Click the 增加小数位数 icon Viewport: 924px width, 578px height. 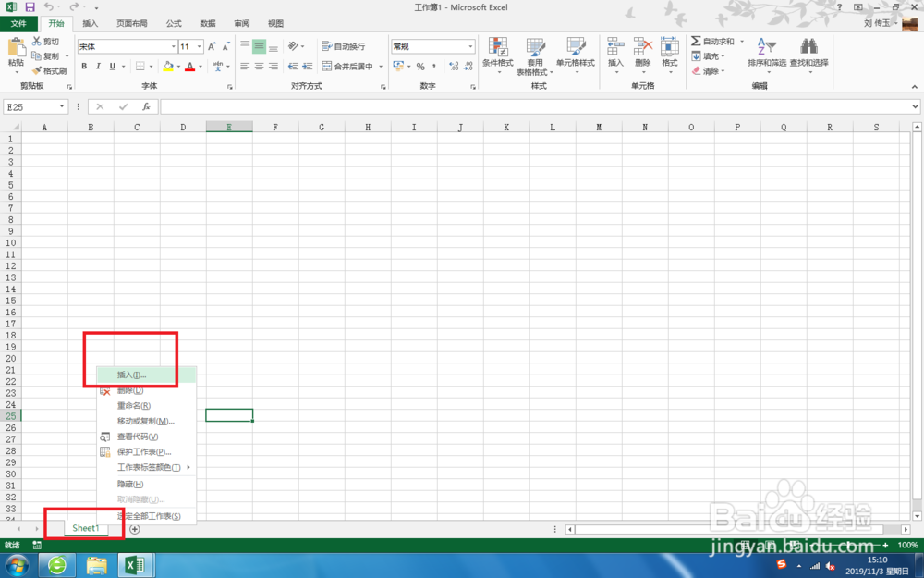(454, 67)
